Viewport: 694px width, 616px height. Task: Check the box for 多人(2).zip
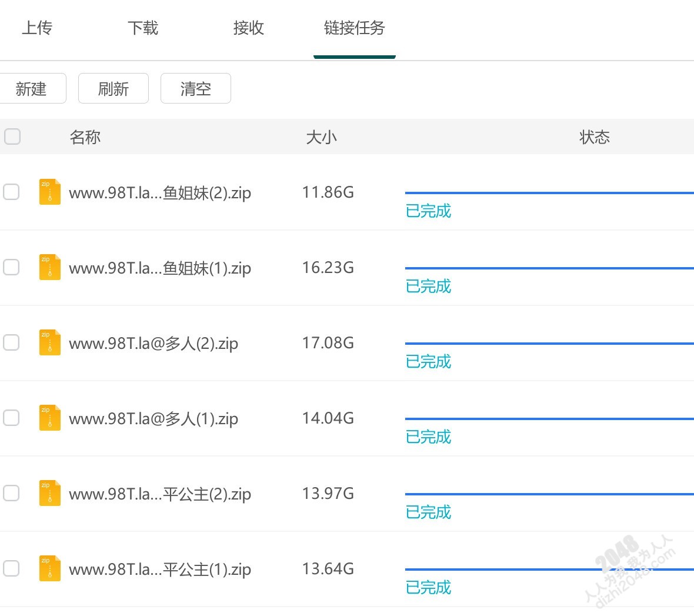click(x=12, y=342)
